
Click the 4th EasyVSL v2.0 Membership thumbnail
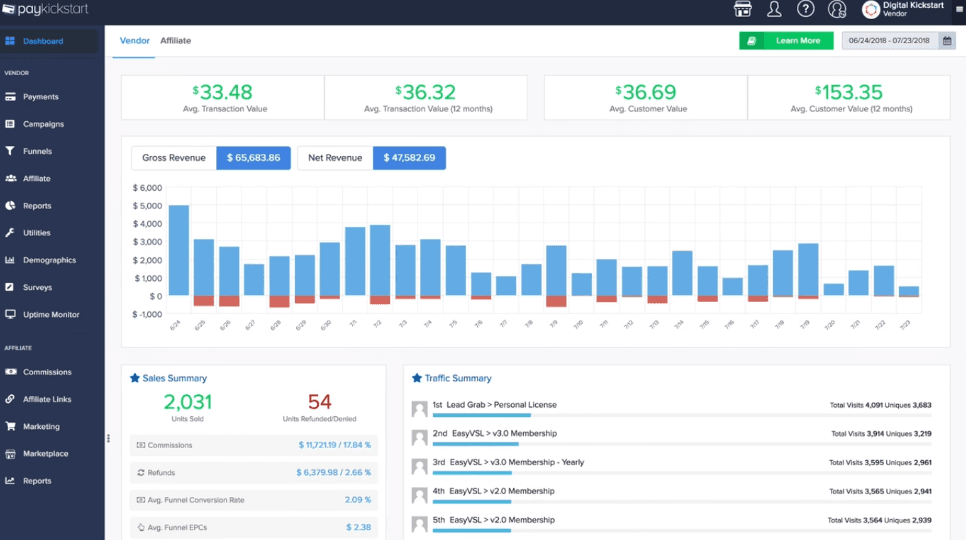420,495
